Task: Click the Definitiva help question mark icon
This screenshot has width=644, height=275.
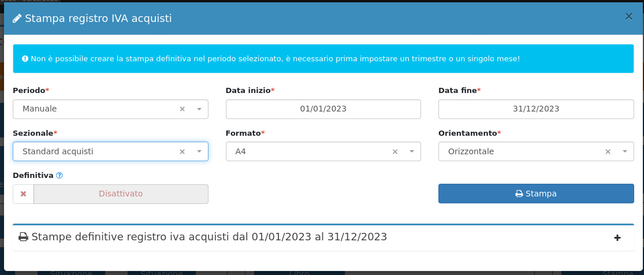Action: (x=59, y=176)
